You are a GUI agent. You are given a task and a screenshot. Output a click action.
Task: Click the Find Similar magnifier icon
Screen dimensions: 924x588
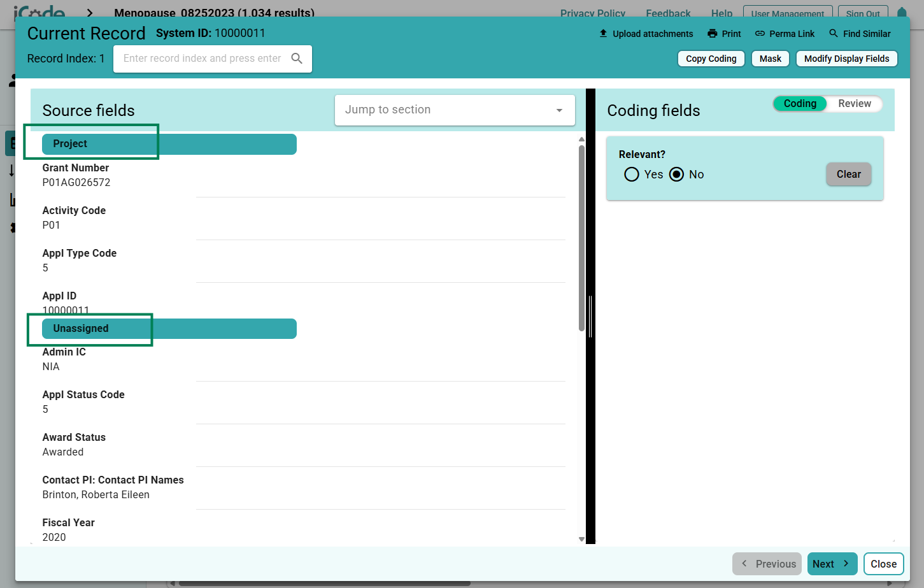coord(834,33)
